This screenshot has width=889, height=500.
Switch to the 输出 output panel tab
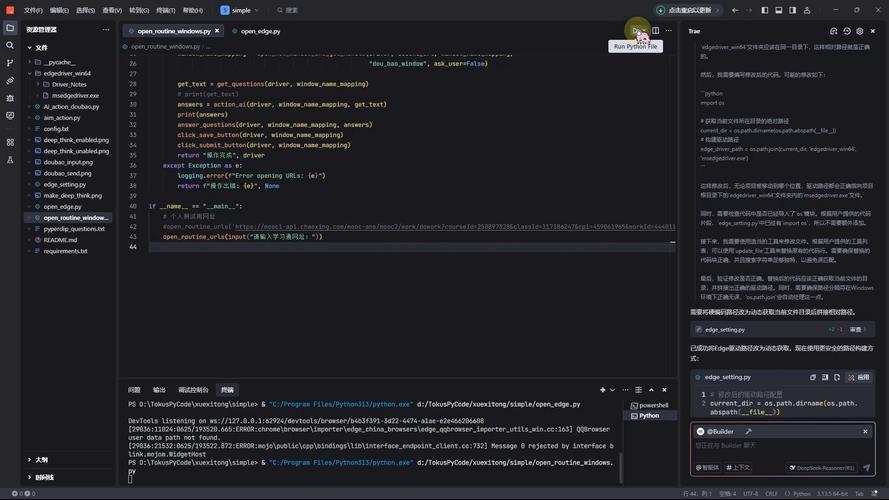[159, 390]
